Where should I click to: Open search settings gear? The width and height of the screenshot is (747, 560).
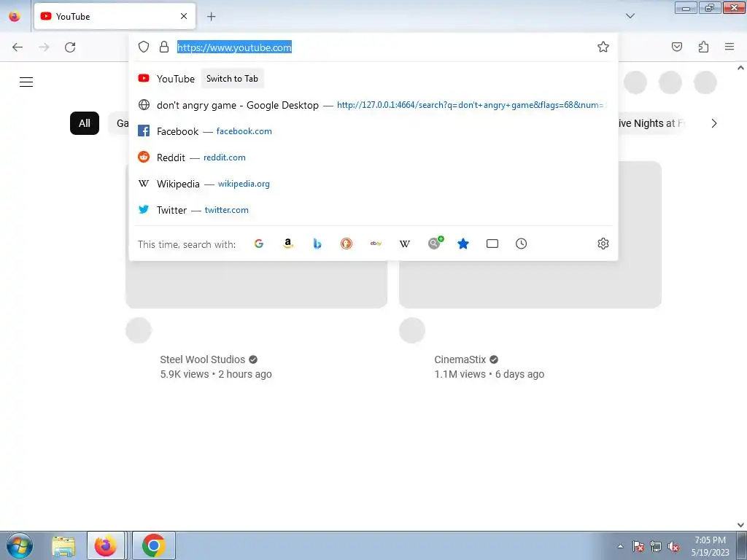click(x=603, y=244)
